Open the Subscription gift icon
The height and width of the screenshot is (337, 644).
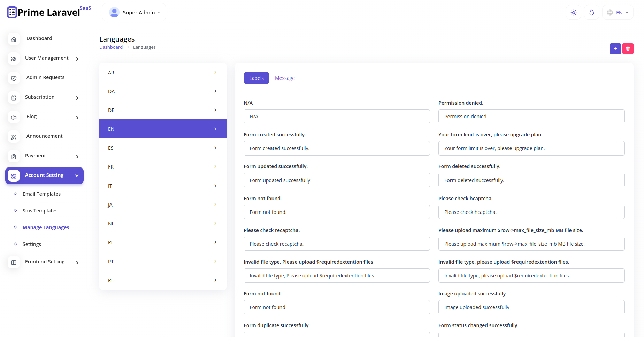tap(14, 98)
